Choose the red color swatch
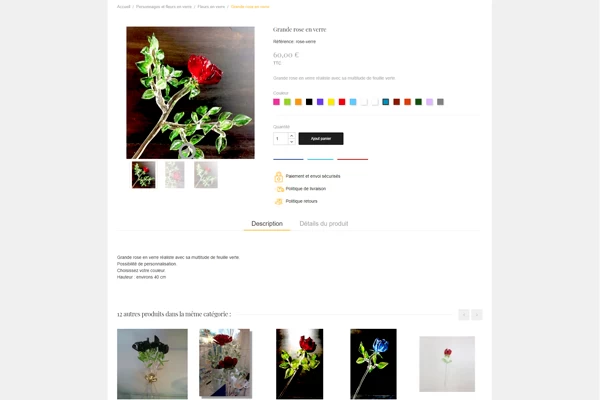The width and height of the screenshot is (600, 400). 342,102
